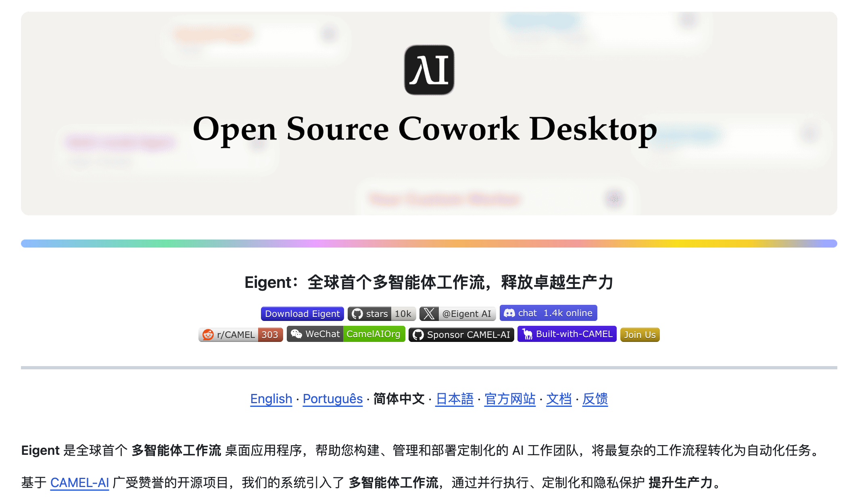Click the Discord icon on chat badge
This screenshot has width=847, height=504.
(x=509, y=313)
